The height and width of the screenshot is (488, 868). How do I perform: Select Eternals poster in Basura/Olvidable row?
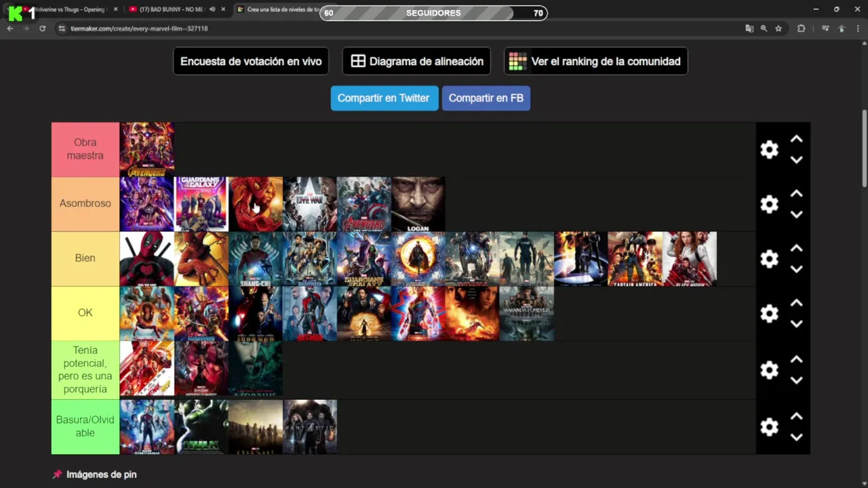(256, 426)
